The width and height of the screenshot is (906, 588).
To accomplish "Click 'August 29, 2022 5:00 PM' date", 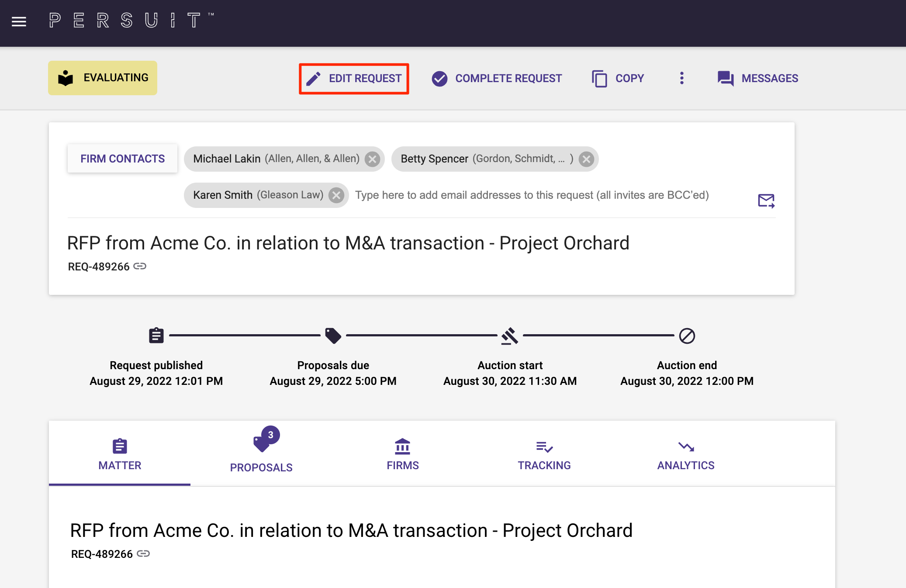I will click(333, 381).
